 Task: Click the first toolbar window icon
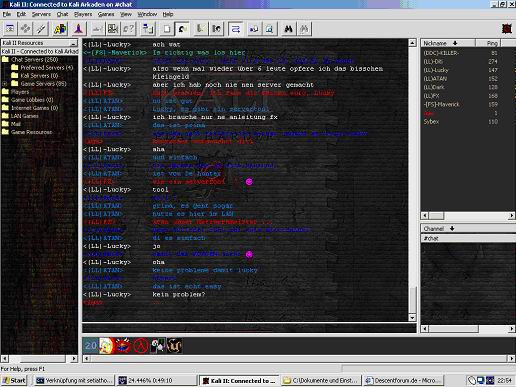(10, 29)
